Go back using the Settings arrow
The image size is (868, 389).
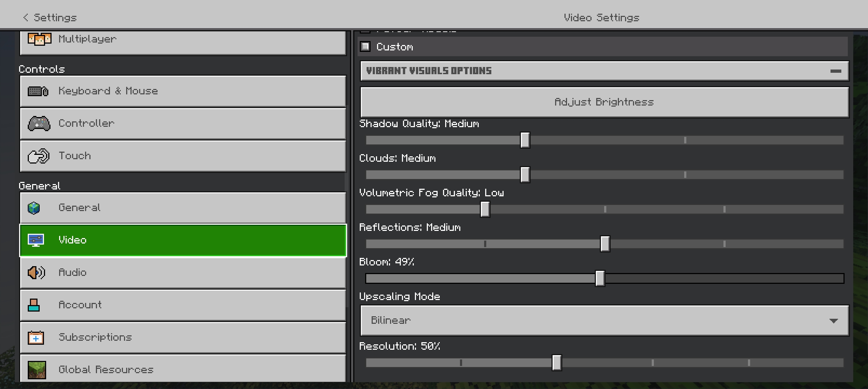[x=25, y=17]
